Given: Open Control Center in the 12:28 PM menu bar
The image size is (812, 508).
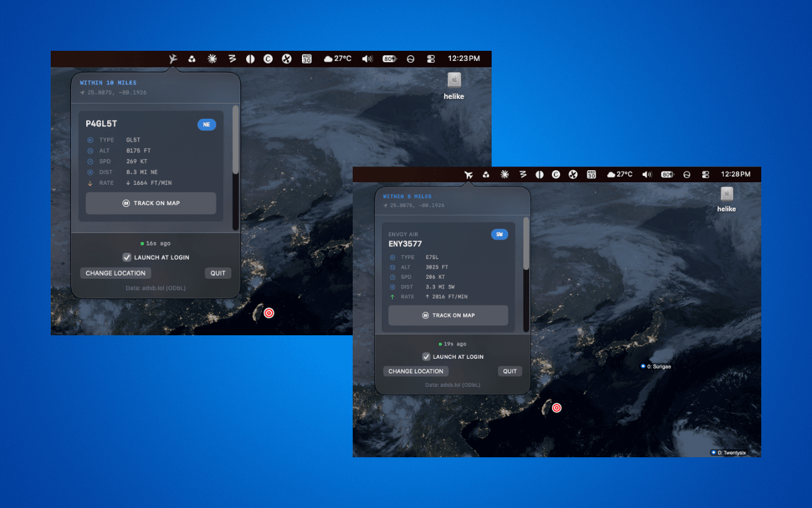Looking at the screenshot, I should (705, 175).
